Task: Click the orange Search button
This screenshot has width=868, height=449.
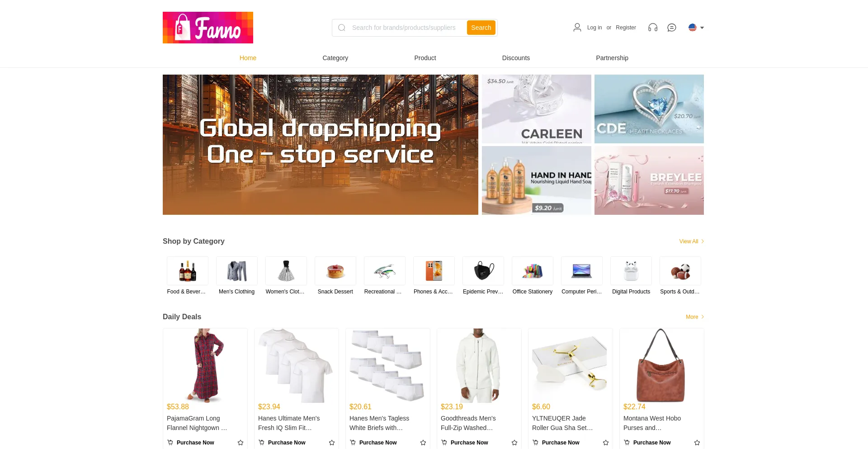Action: click(481, 28)
